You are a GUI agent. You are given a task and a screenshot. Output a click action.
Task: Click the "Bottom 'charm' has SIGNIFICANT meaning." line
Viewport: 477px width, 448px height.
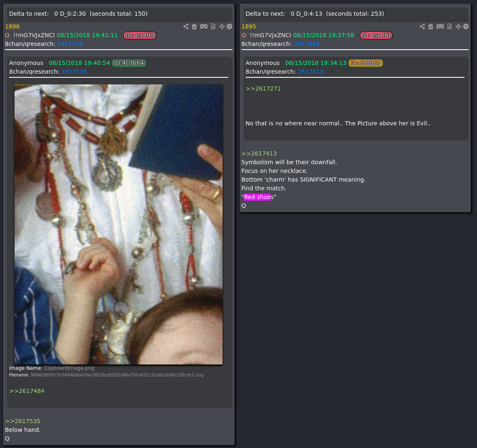(x=304, y=180)
